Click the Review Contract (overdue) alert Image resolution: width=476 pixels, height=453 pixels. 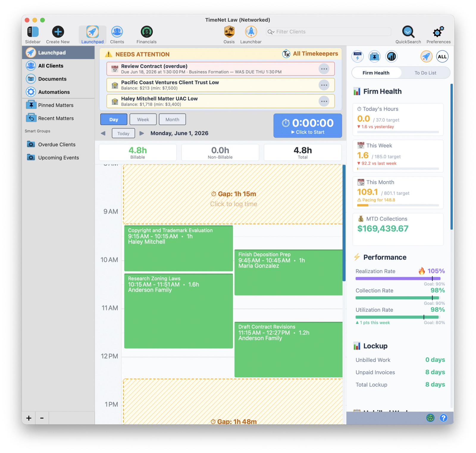tap(220, 69)
